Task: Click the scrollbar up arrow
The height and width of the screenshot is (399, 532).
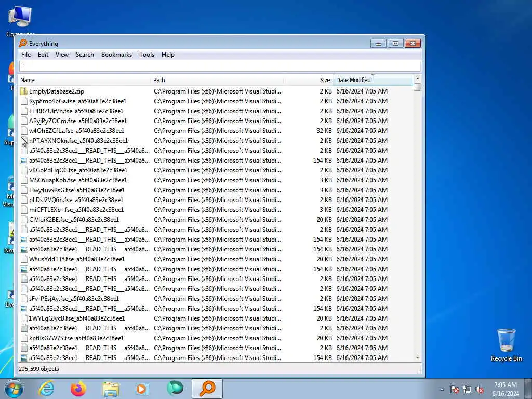Action: coord(418,78)
